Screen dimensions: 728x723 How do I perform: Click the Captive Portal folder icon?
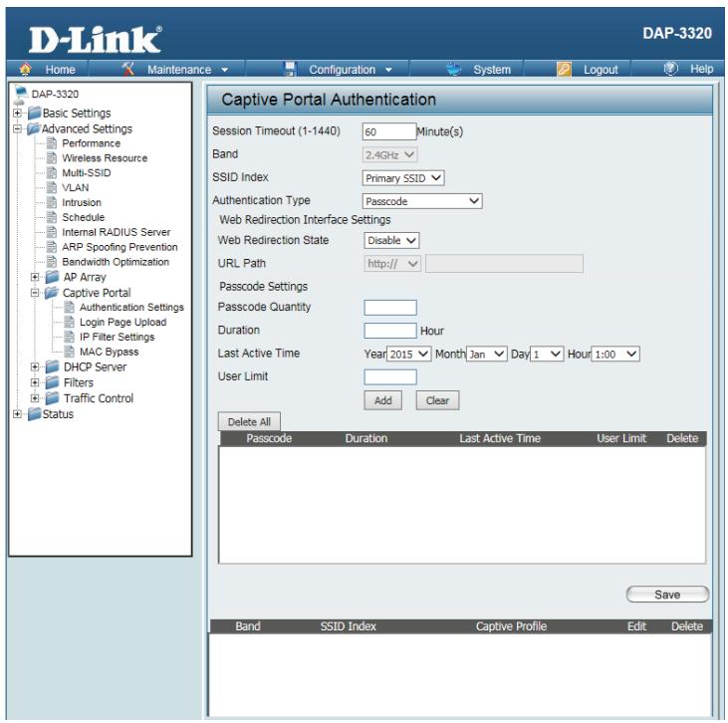(52, 293)
